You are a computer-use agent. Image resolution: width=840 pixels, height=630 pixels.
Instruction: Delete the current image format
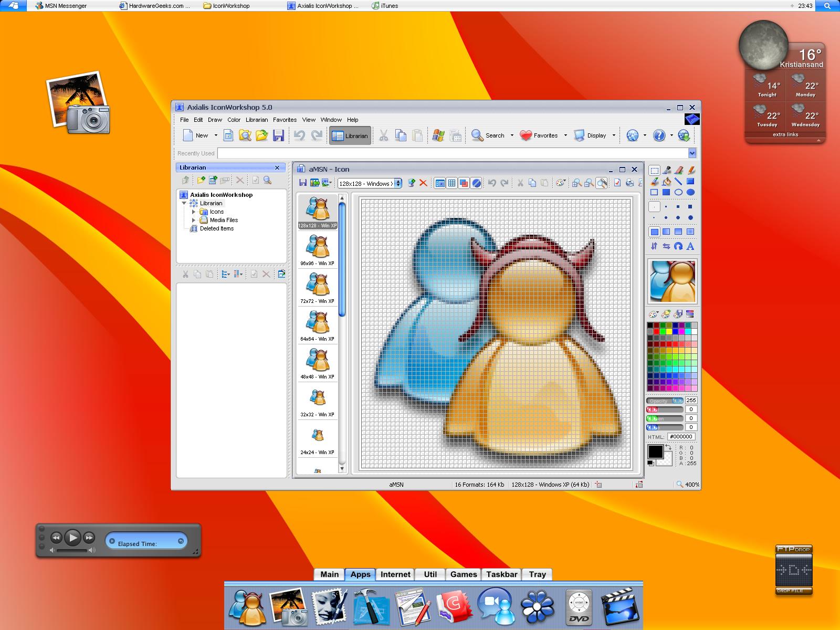423,183
